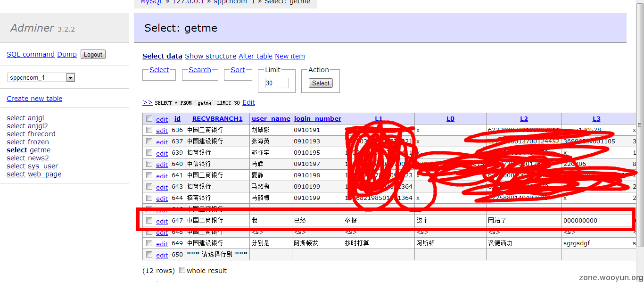Open the Show structure tab
Screen dimensions: 644x282
pyautogui.click(x=210, y=56)
